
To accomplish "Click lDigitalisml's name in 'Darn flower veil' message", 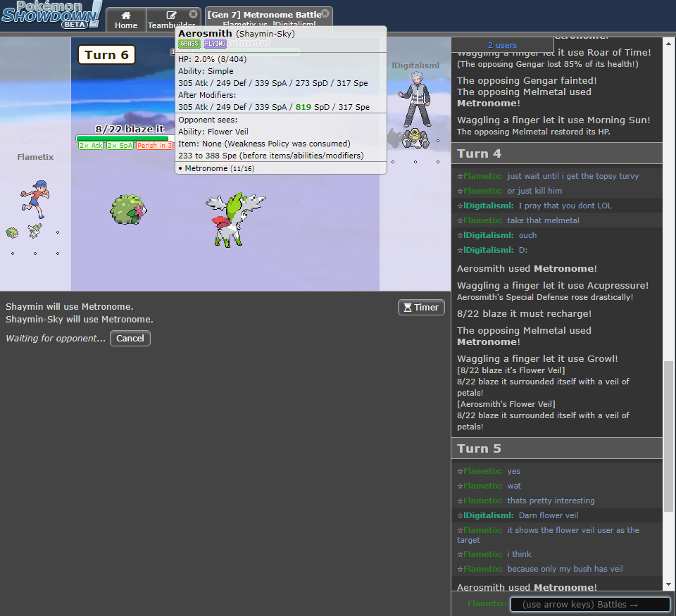I will coord(489,515).
